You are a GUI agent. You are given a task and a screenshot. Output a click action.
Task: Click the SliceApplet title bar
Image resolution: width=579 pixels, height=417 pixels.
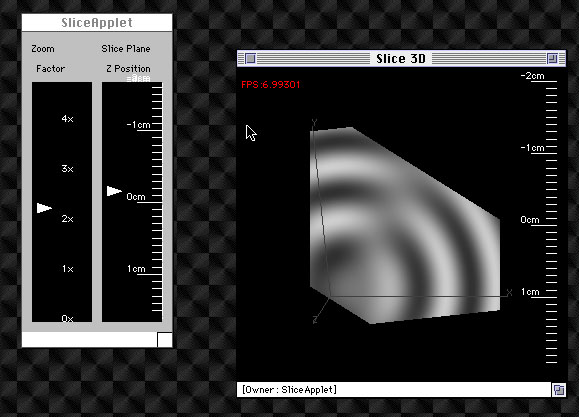(97, 23)
